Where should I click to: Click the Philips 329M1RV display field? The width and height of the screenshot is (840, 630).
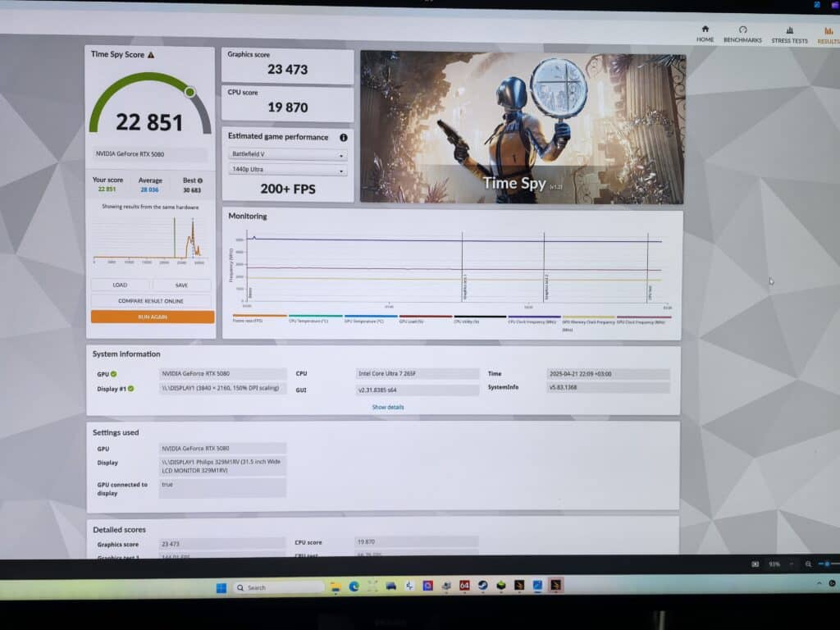[x=222, y=466]
